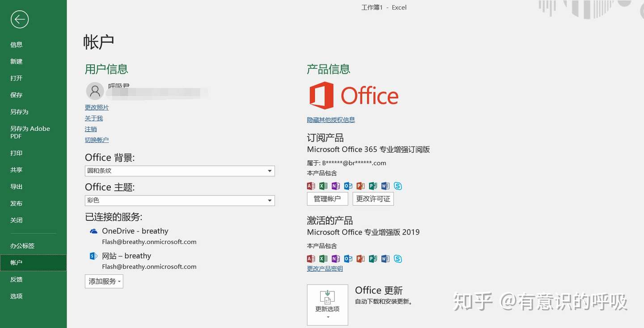644x328 pixels.
Task: Click the 管理帐户 button
Action: 327,199
